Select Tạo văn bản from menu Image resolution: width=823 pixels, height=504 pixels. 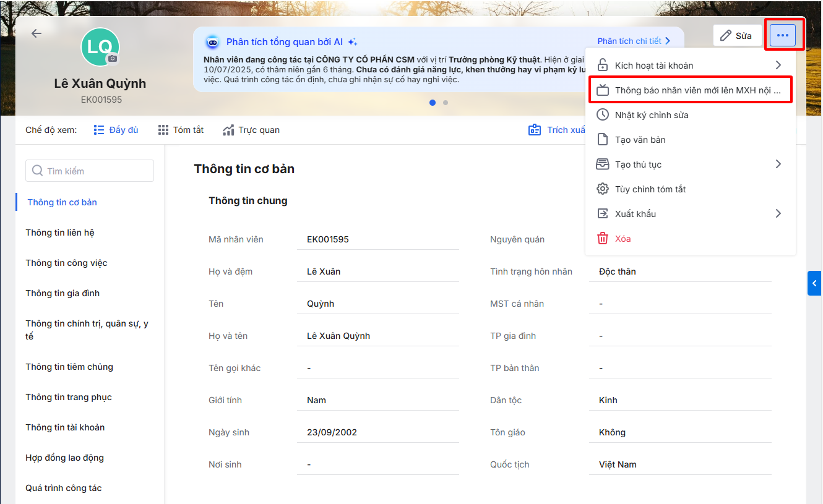(640, 140)
